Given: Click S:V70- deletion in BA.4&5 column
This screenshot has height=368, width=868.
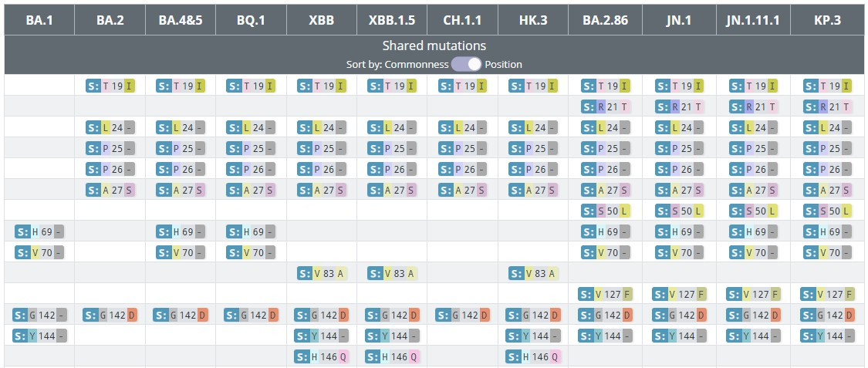Looking at the screenshot, I should [181, 252].
